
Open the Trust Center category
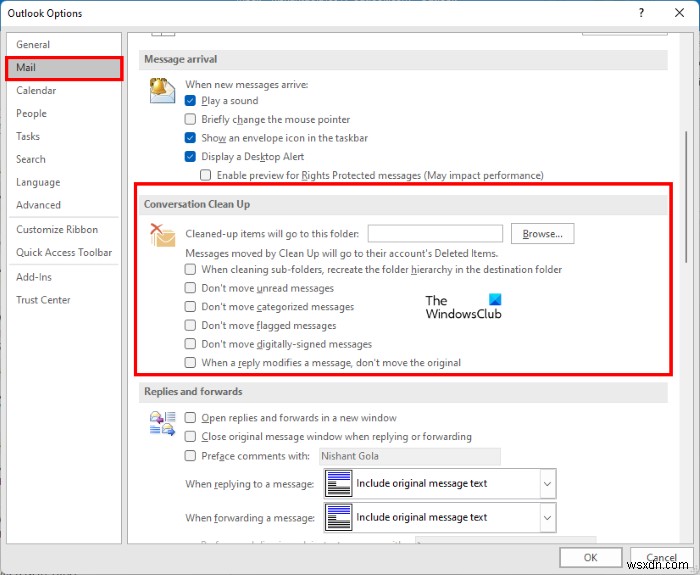click(64, 300)
